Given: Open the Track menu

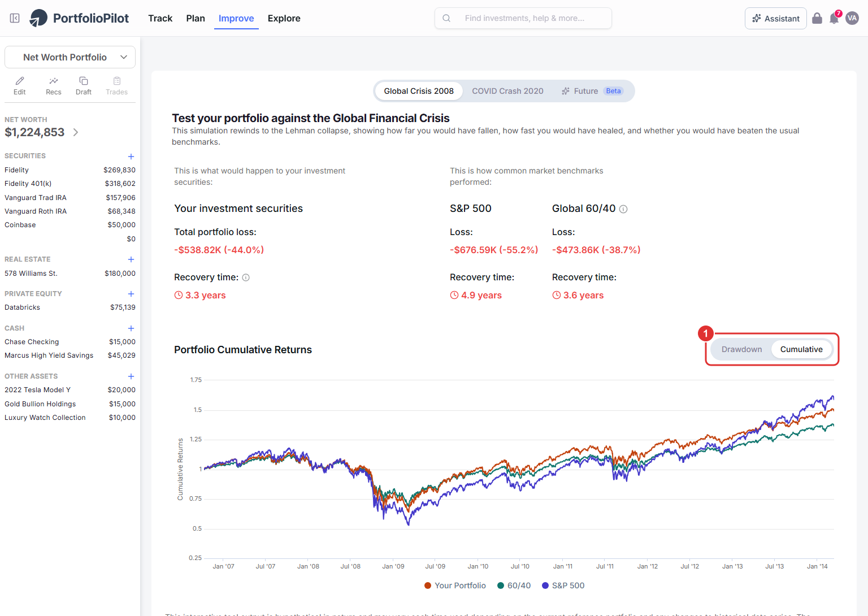Looking at the screenshot, I should pos(160,18).
